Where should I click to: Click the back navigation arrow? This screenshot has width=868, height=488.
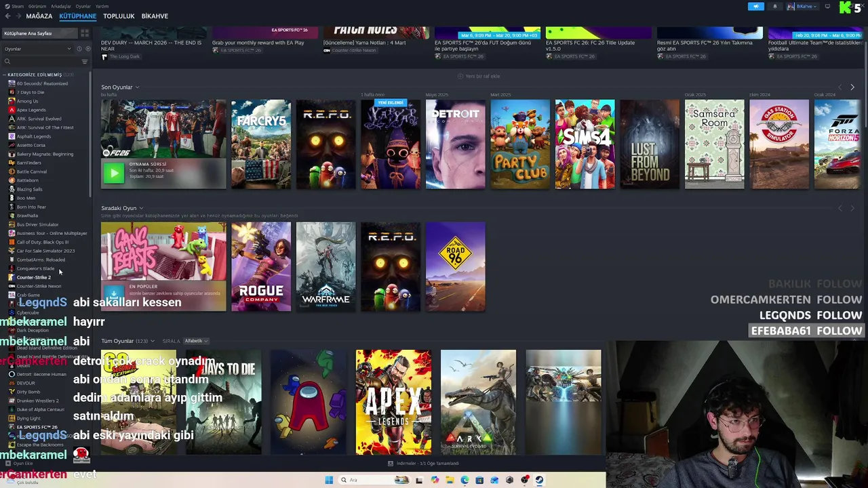coord(7,16)
